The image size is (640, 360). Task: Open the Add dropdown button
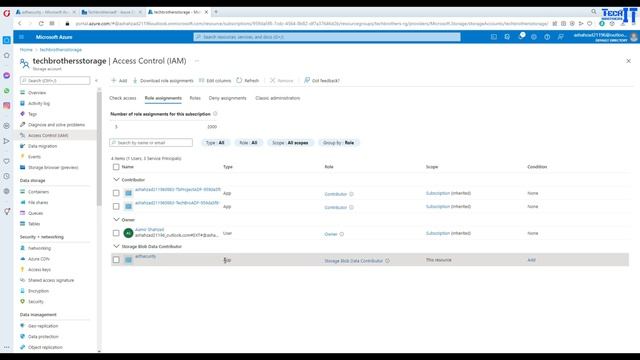coord(119,80)
